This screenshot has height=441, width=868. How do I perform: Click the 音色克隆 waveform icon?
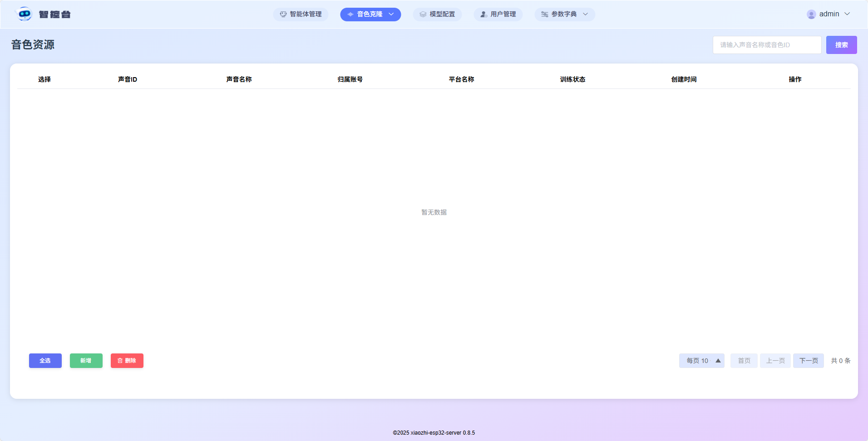coord(350,15)
